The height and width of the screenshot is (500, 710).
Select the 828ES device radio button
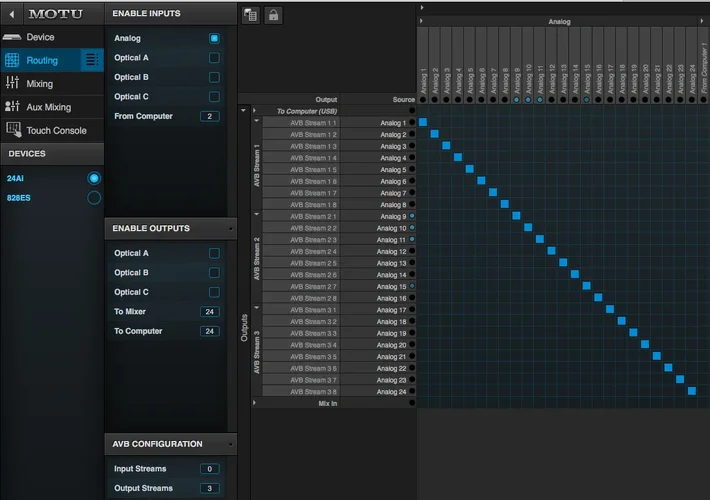click(x=94, y=198)
